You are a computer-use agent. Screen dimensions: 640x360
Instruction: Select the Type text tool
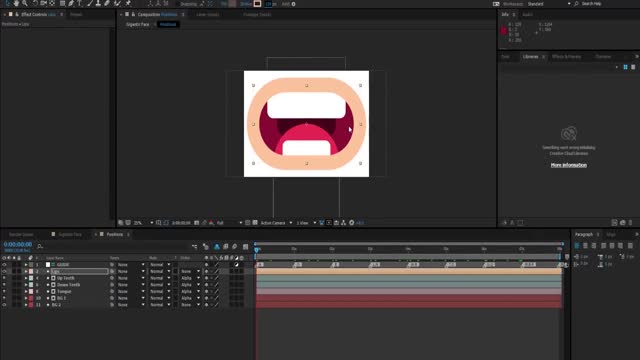point(80,3)
